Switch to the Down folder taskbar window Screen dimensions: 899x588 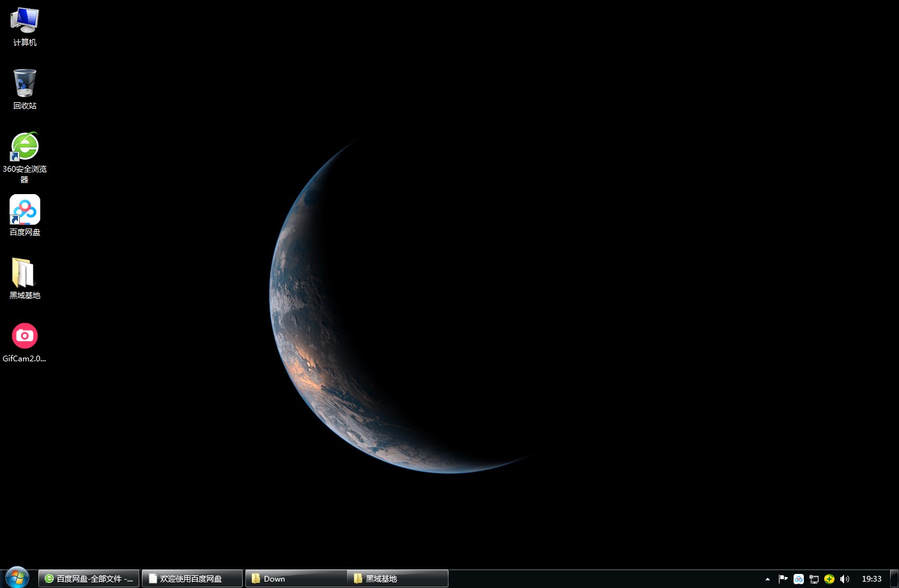click(296, 578)
